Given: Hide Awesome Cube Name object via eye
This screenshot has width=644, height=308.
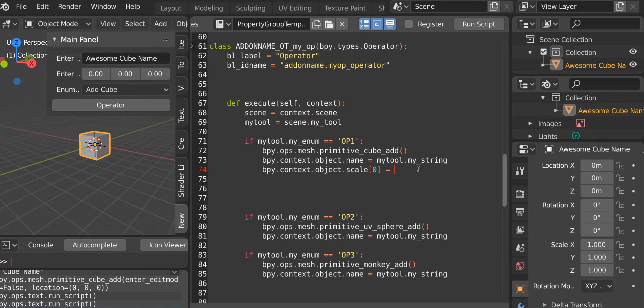Looking at the screenshot, I should tap(633, 65).
